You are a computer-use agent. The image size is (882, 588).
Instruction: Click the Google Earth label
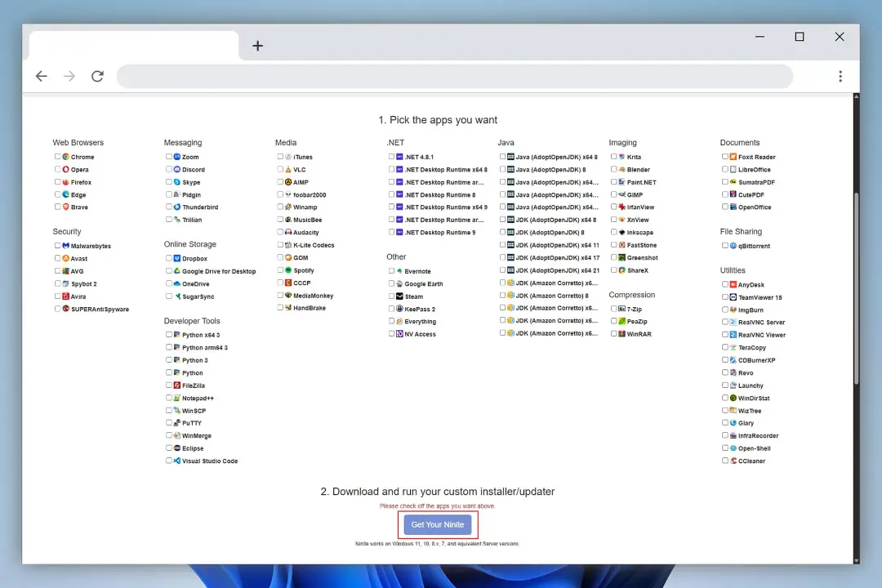click(x=424, y=284)
